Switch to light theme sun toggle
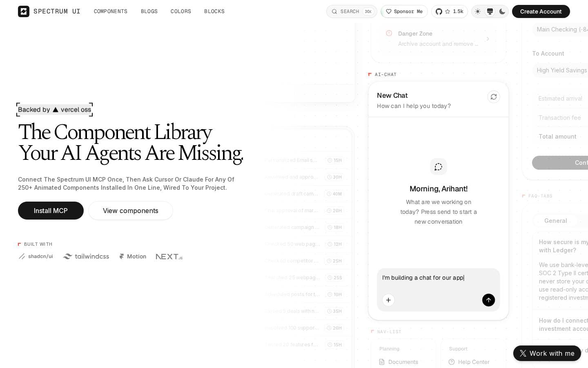 [x=478, y=11]
